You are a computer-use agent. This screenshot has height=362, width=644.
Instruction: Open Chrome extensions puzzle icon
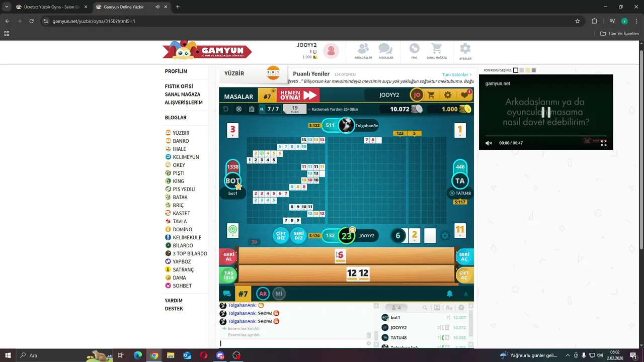point(594,21)
